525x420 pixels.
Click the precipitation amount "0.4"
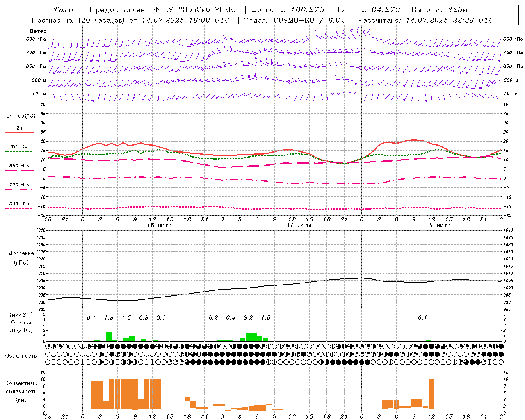(231, 318)
